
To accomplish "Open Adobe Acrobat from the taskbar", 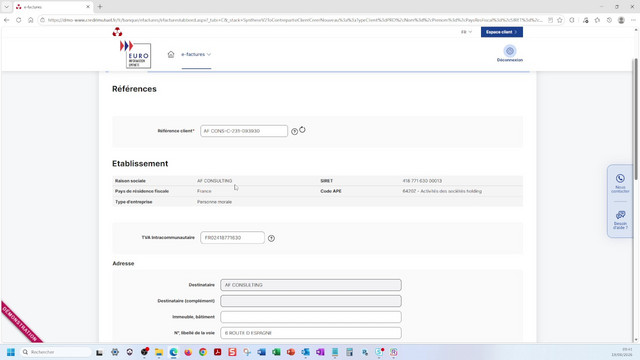I will (x=218, y=352).
